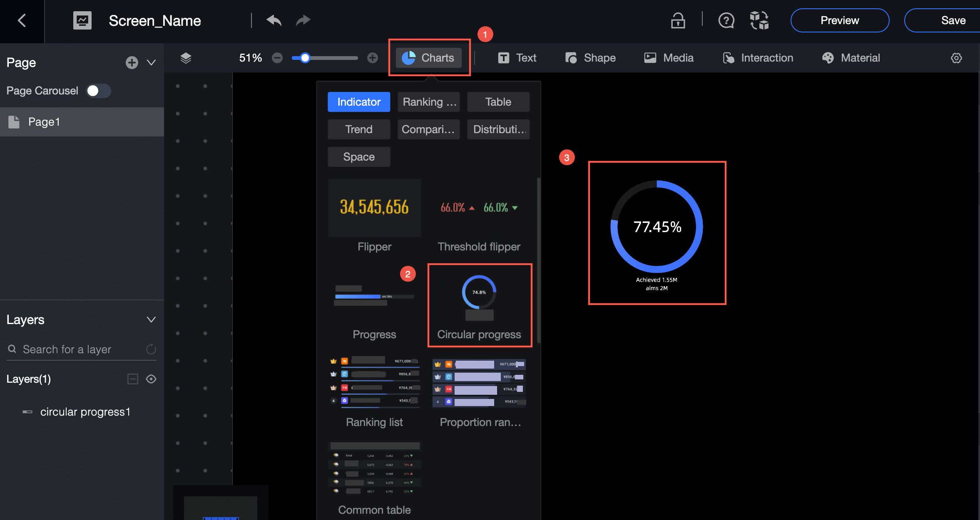Viewport: 980px width, 520px height.
Task: Open the Charts dropdown menu
Action: coord(429,58)
